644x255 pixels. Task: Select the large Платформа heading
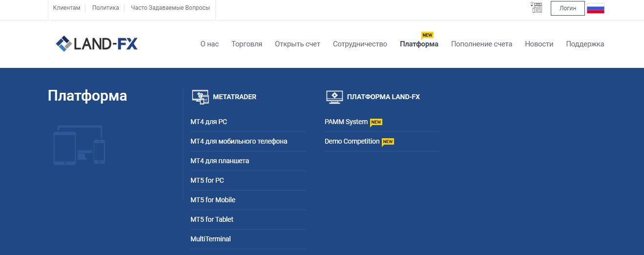[x=87, y=96]
